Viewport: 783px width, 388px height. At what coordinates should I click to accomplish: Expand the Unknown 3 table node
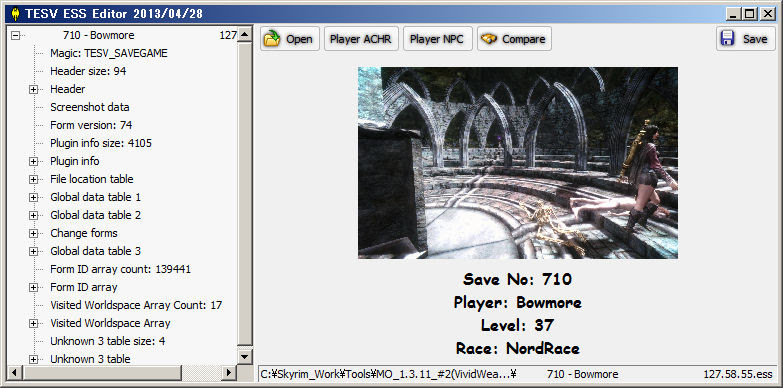tap(33, 359)
